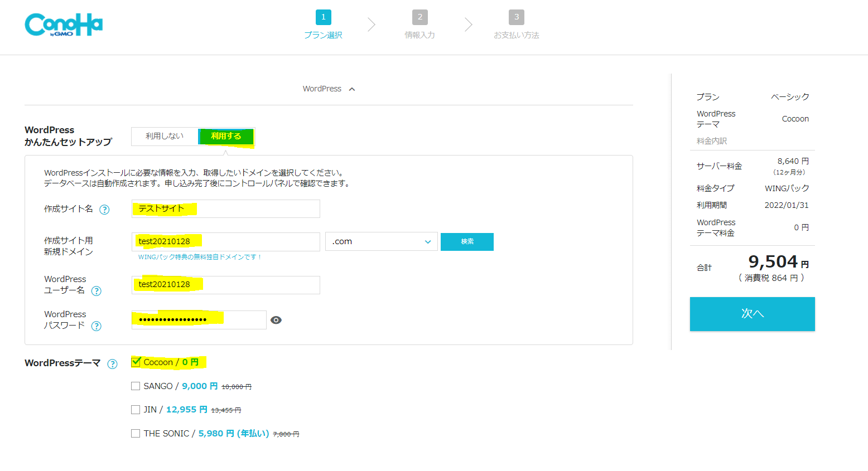Click the 8,640 円 server fee value
Image resolution: width=868 pixels, height=471 pixels.
click(x=793, y=161)
